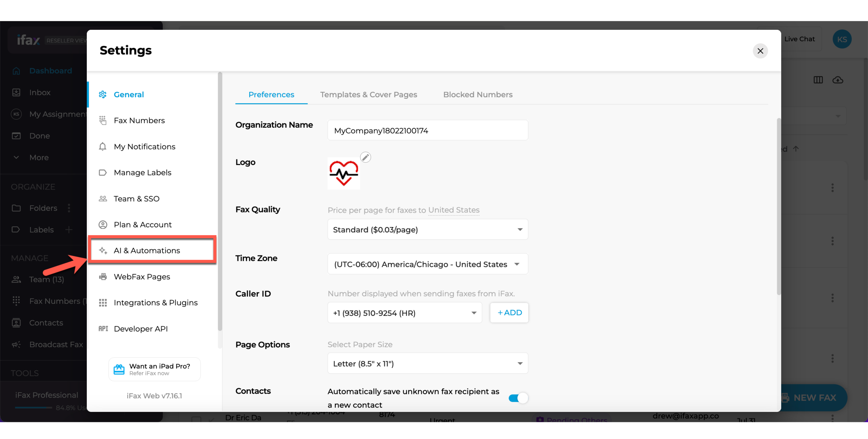The width and height of the screenshot is (868, 439).
Task: Click the KS user avatar
Action: (842, 39)
